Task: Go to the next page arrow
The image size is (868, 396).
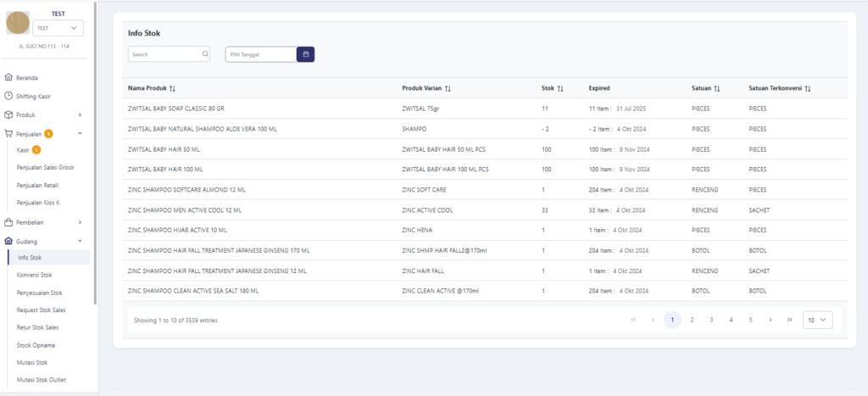Action: pos(770,320)
